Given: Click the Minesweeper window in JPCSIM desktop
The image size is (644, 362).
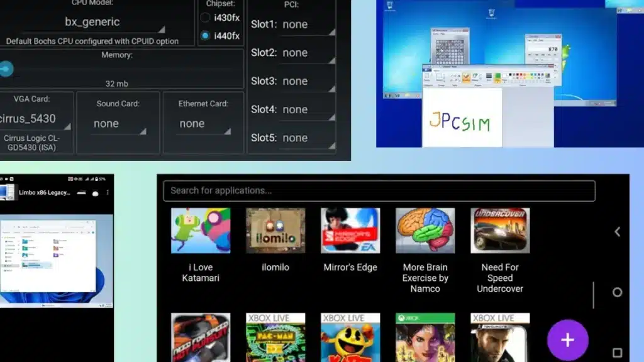Looking at the screenshot, I should tap(450, 47).
